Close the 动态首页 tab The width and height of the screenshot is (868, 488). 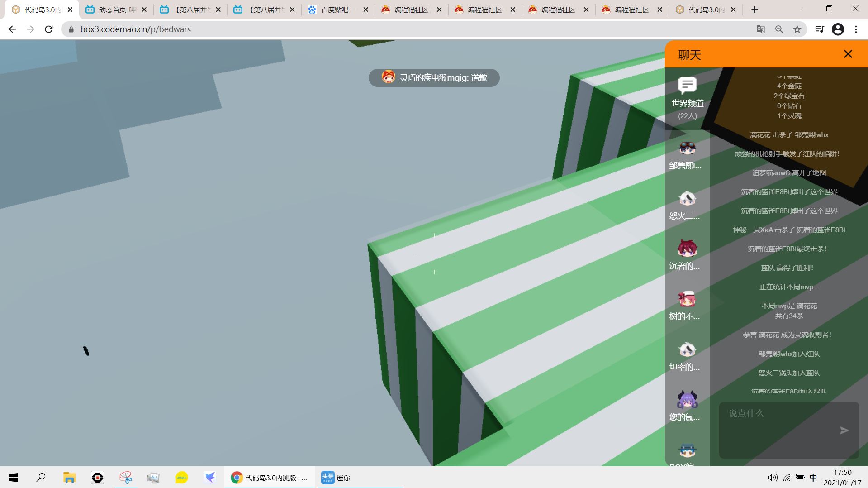pyautogui.click(x=144, y=10)
